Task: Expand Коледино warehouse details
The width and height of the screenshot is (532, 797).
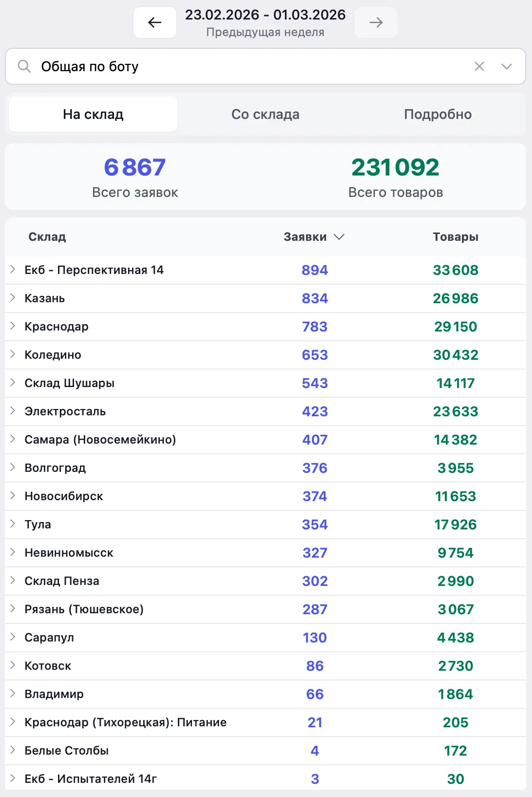Action: click(x=13, y=354)
